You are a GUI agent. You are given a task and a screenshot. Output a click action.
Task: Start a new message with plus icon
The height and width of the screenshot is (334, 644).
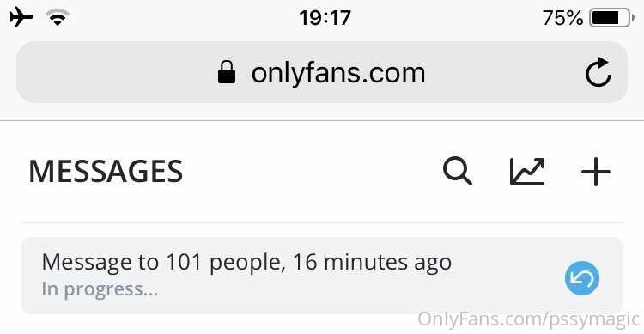(596, 172)
